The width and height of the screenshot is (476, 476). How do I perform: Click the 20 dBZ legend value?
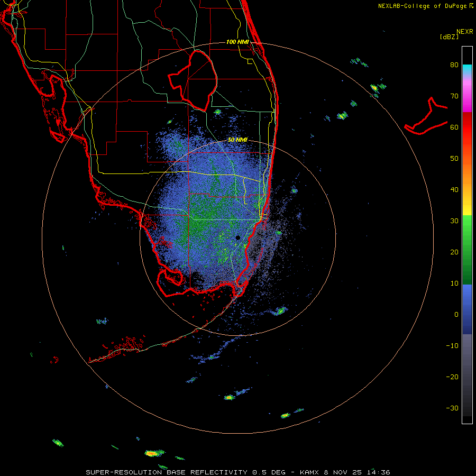(x=454, y=252)
